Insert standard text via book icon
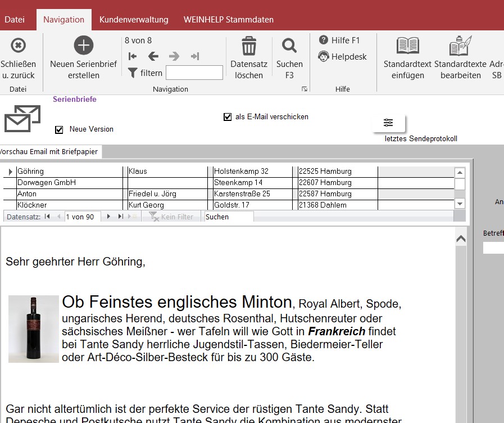Viewport: 504px width, 423px height. 407,46
